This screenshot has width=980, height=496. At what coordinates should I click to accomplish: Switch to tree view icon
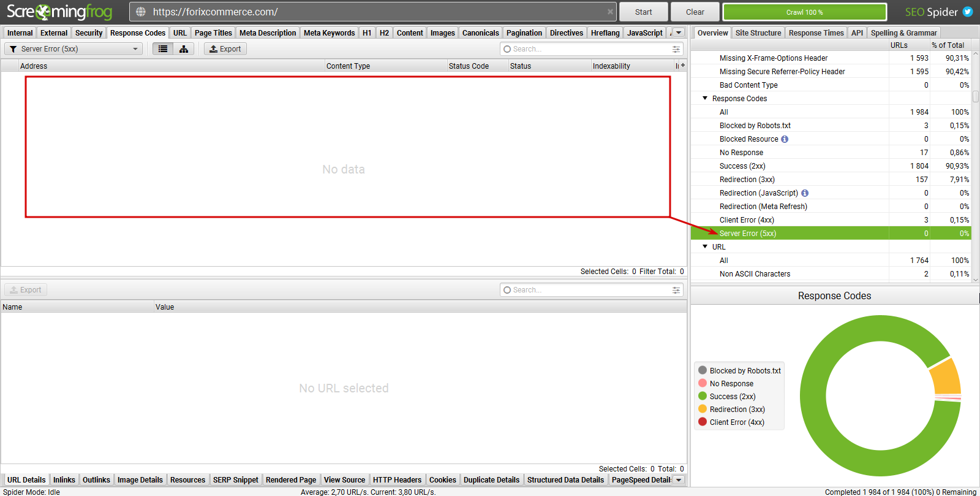point(184,49)
